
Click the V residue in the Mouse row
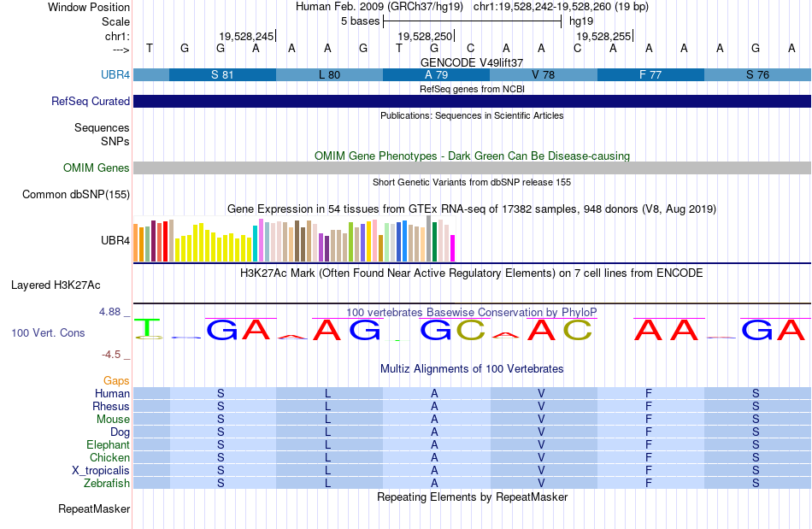point(541,420)
